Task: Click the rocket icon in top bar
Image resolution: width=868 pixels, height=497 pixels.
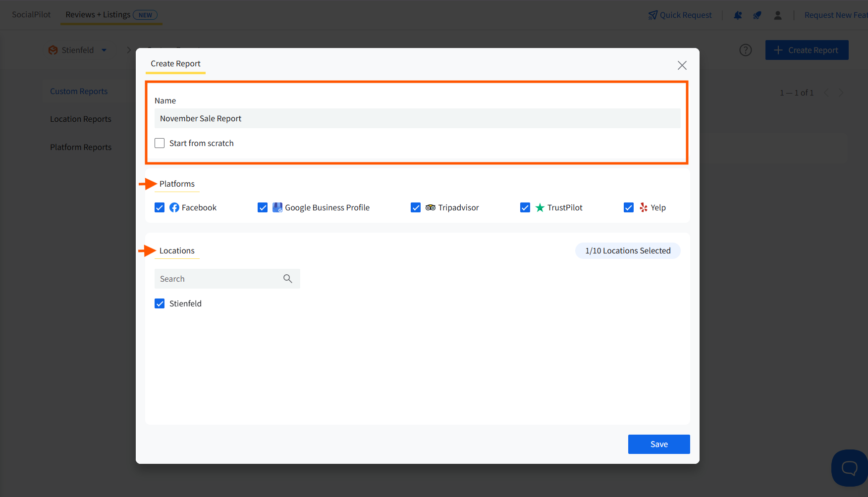Action: (757, 15)
